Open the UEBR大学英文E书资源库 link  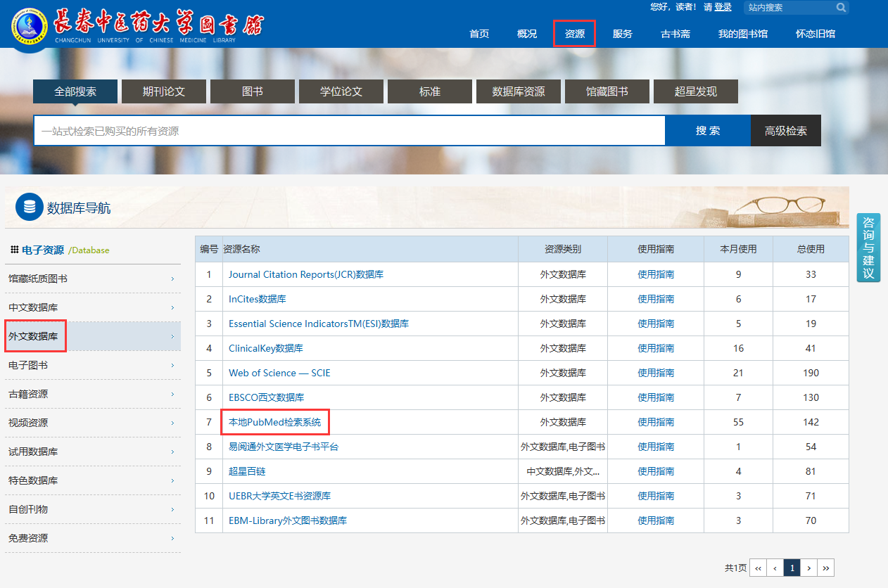tap(279, 496)
